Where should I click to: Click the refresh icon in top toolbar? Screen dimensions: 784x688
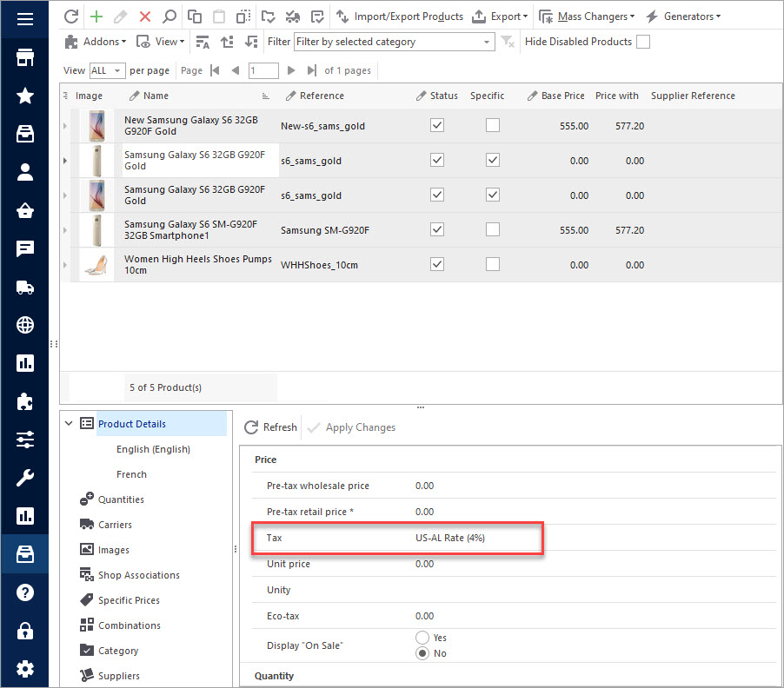[71, 17]
